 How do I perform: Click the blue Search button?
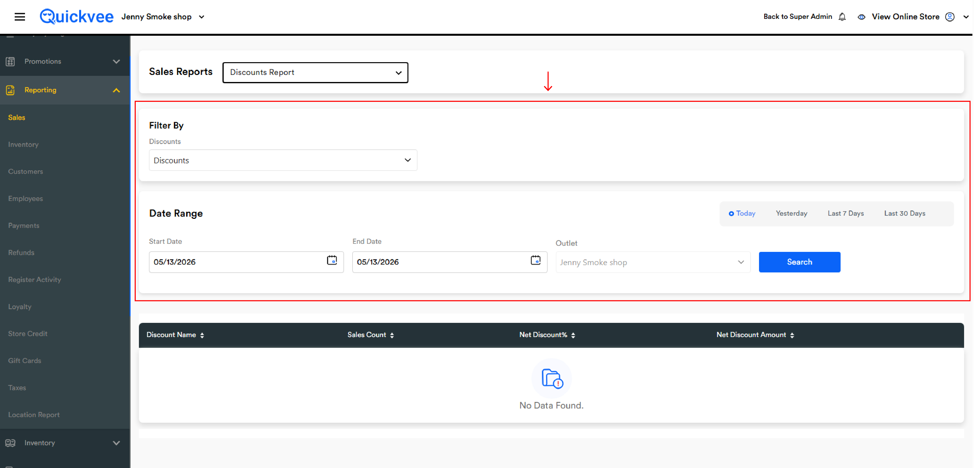pos(799,262)
